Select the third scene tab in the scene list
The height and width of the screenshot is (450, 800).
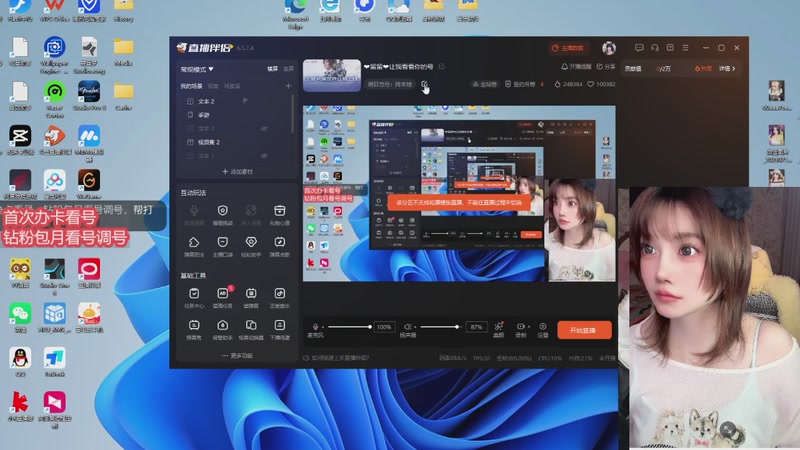click(232, 86)
